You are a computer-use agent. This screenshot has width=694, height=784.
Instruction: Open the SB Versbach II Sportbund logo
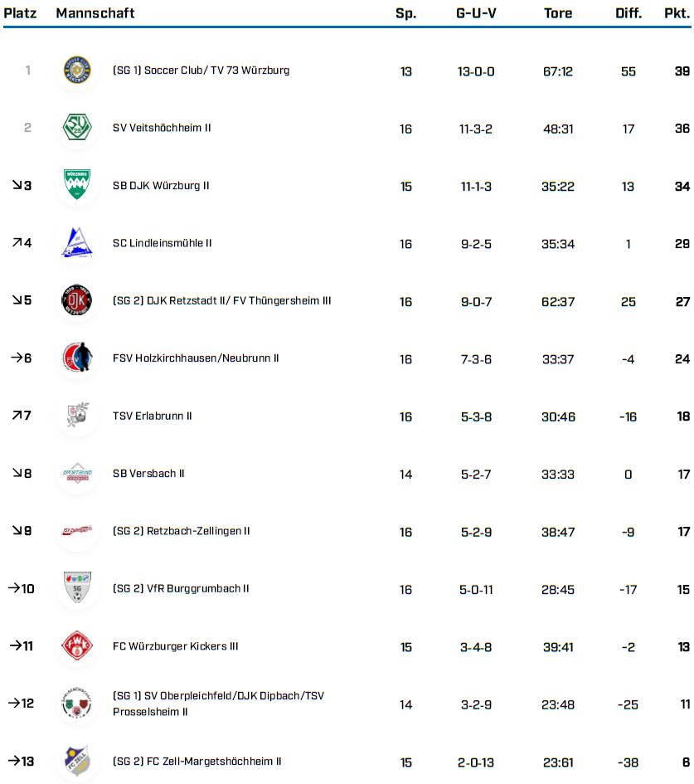click(77, 474)
